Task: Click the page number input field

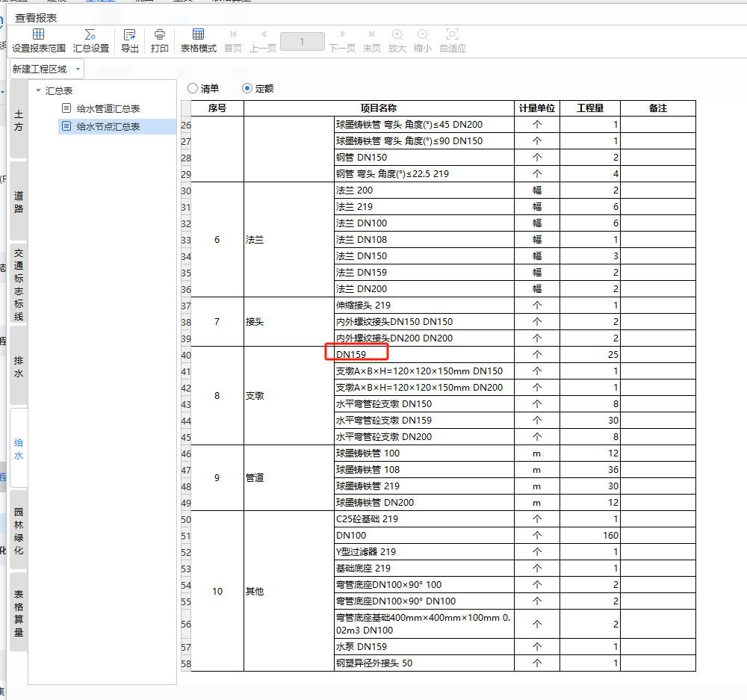Action: click(x=303, y=41)
